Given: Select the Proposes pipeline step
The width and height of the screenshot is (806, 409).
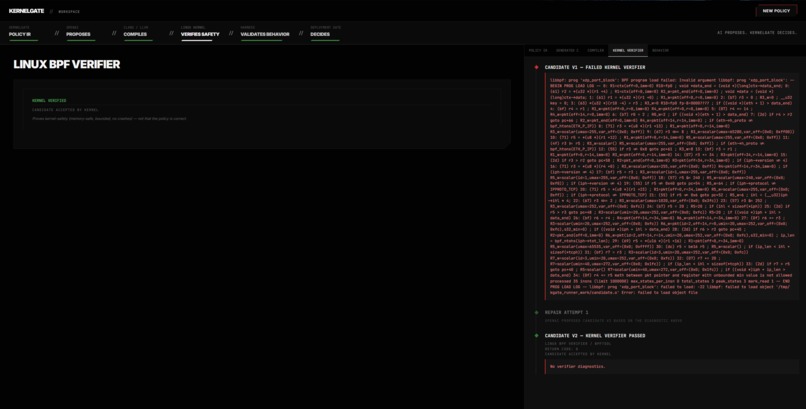Looking at the screenshot, I should click(81, 32).
